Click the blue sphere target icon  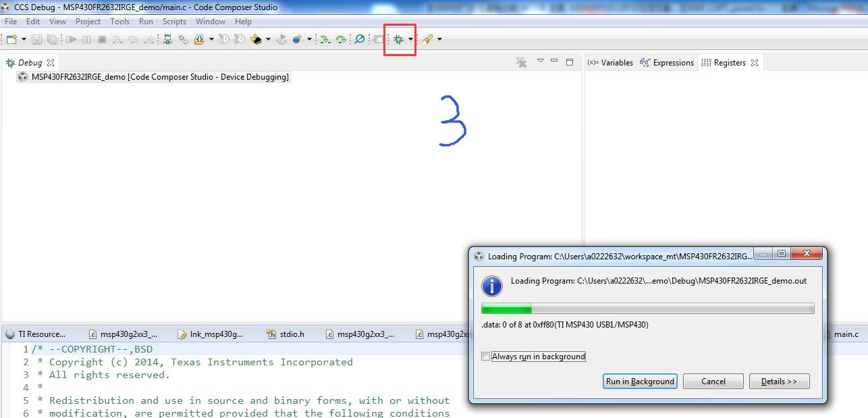[297, 40]
